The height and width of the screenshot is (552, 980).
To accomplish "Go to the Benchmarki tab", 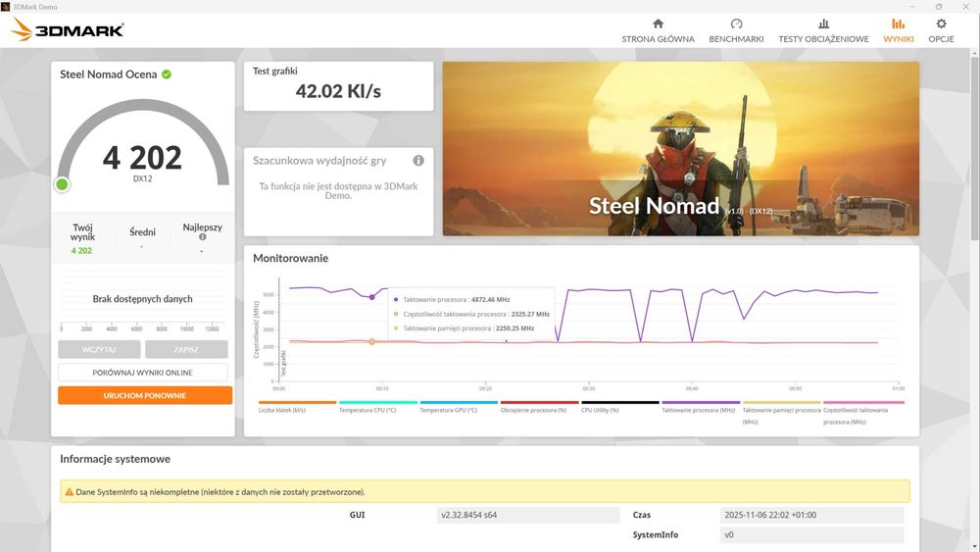I will [x=736, y=30].
